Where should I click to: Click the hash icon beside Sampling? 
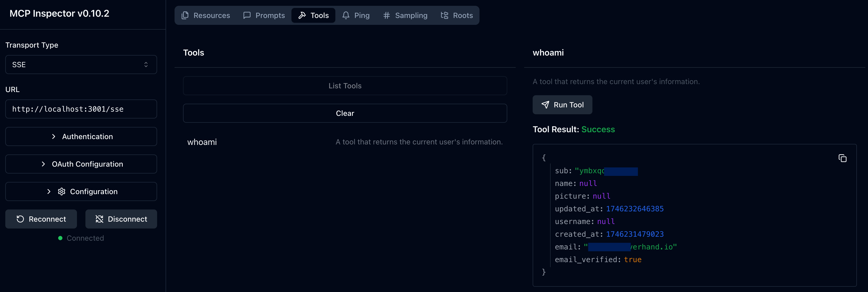coord(386,15)
